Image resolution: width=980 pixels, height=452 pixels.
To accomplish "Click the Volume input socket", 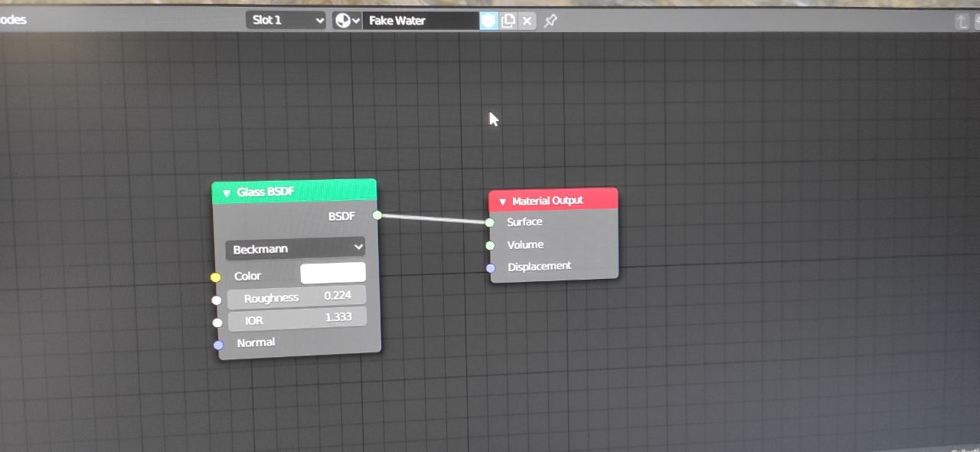I will point(490,246).
